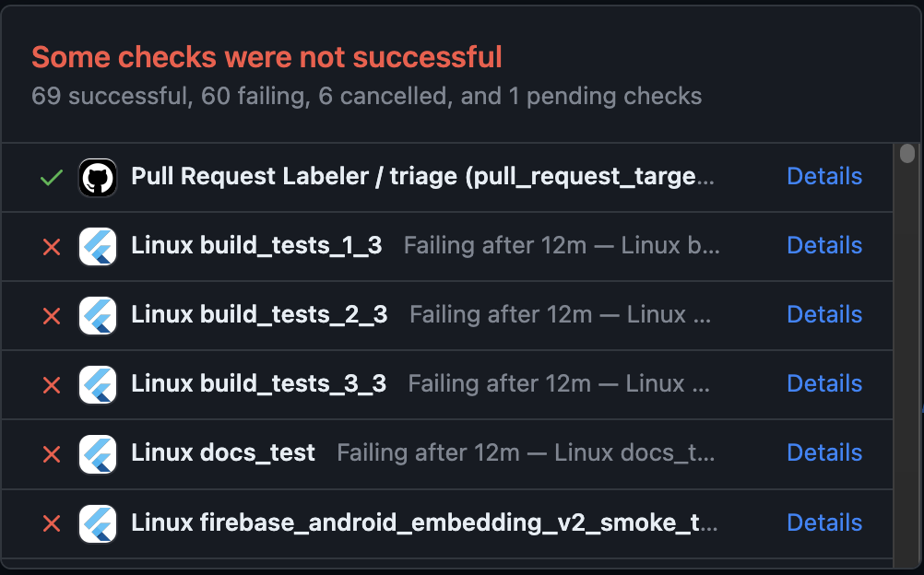Click the Flutter icon for Linux build_tests_2_3
Screen dimensions: 924x575
tap(97, 315)
